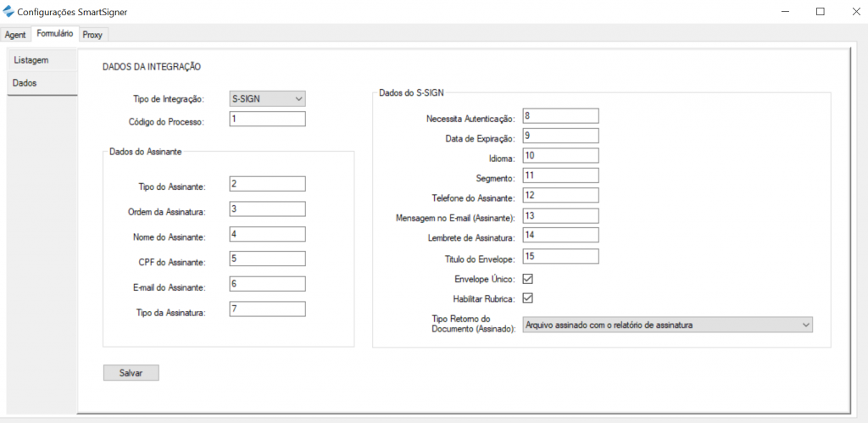Expand the Tipo Retorno do Documento dropdown
The width and height of the screenshot is (868, 423).
click(668, 325)
